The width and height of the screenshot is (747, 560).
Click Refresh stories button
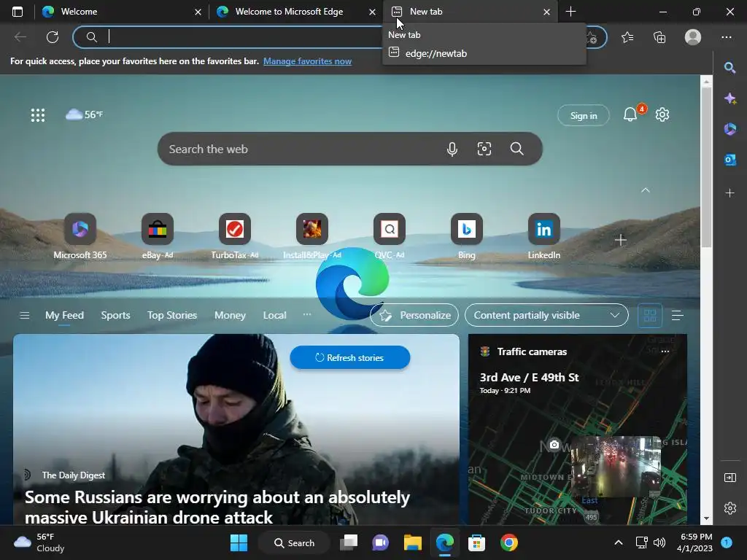click(349, 357)
